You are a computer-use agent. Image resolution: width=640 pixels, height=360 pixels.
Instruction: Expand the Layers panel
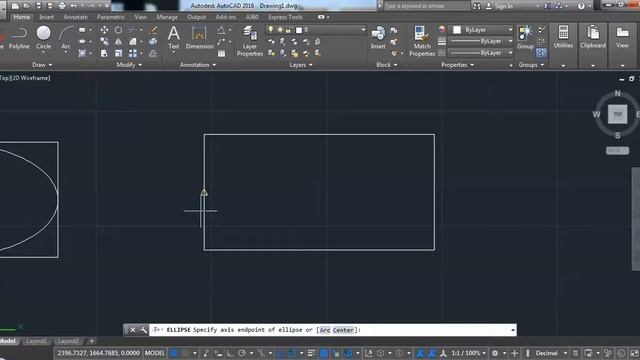pyautogui.click(x=301, y=65)
